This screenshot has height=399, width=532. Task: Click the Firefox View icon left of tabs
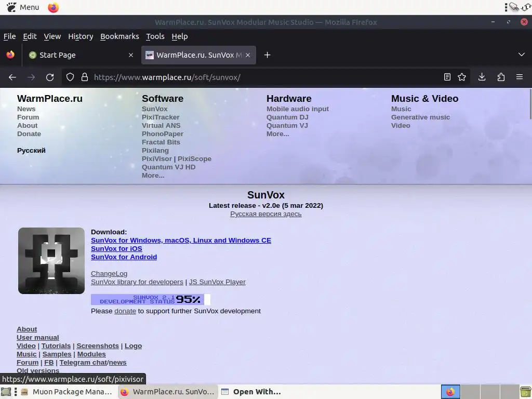click(x=10, y=55)
